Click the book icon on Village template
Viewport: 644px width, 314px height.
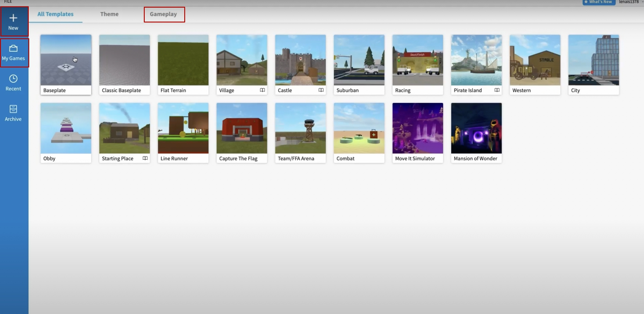pos(262,90)
